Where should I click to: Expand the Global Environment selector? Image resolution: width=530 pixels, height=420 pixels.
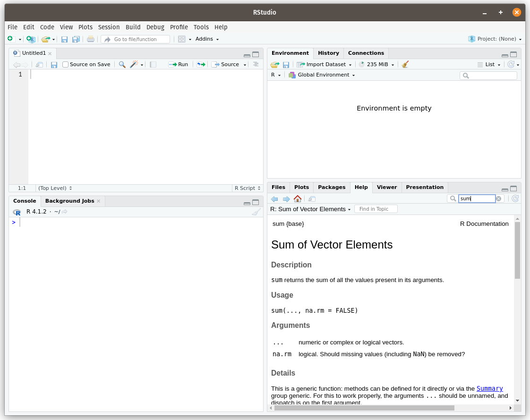tap(322, 75)
